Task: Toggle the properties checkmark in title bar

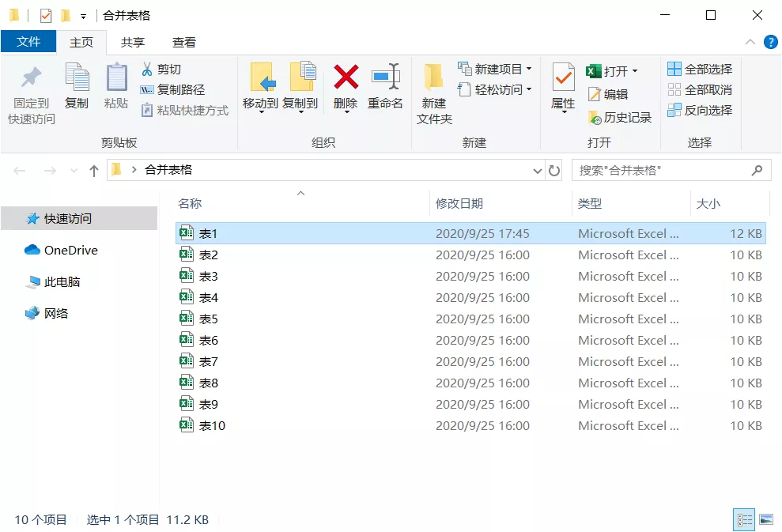Action: pyautogui.click(x=46, y=16)
